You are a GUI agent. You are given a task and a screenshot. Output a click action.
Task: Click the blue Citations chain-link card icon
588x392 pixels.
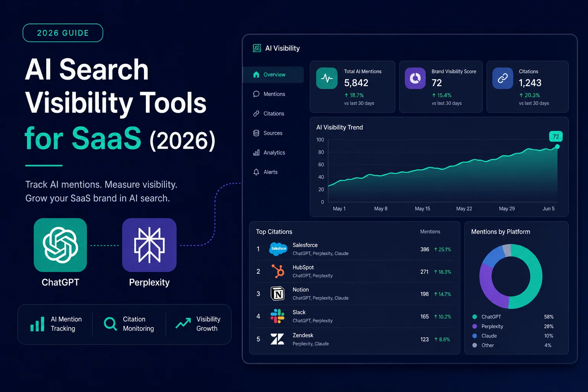tap(503, 78)
